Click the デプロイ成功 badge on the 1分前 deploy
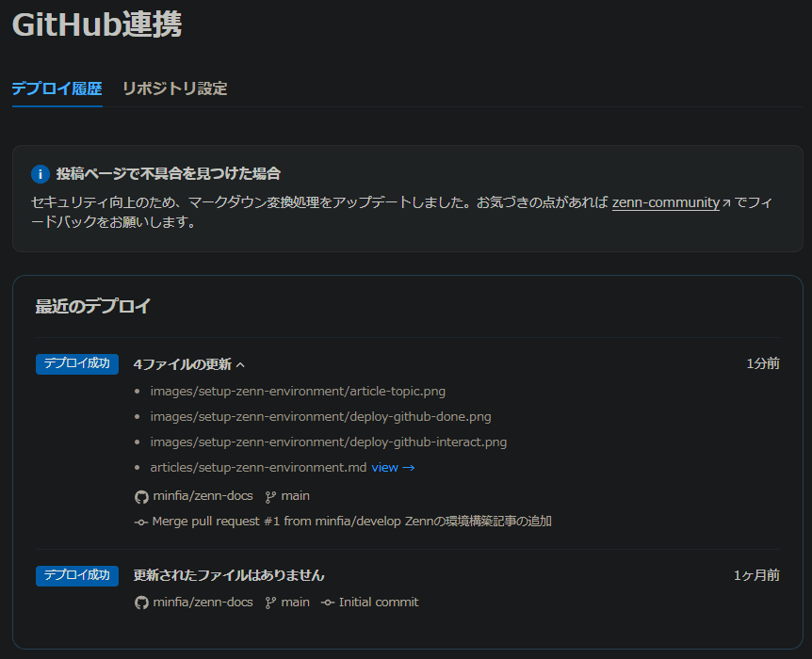 pos(77,364)
